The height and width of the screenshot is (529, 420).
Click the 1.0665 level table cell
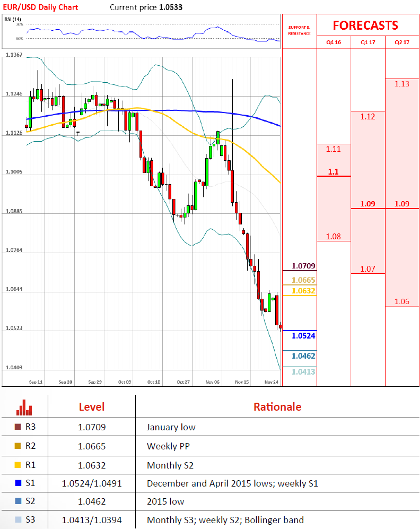click(92, 446)
